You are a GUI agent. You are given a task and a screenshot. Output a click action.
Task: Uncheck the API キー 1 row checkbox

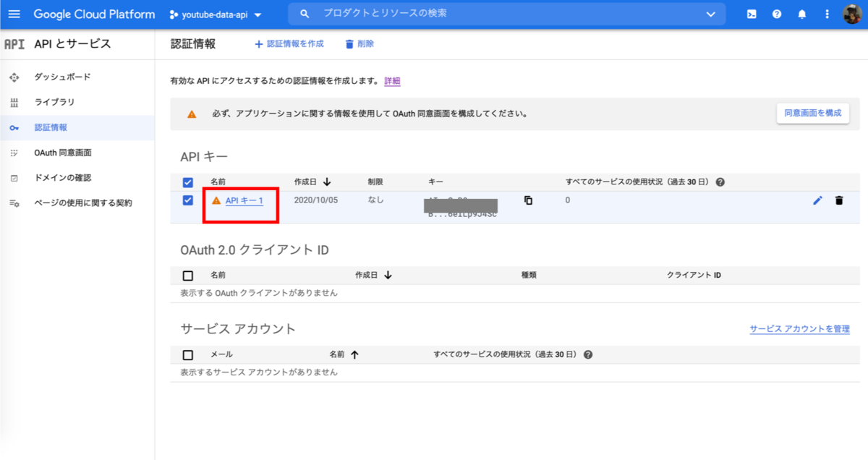tap(187, 200)
